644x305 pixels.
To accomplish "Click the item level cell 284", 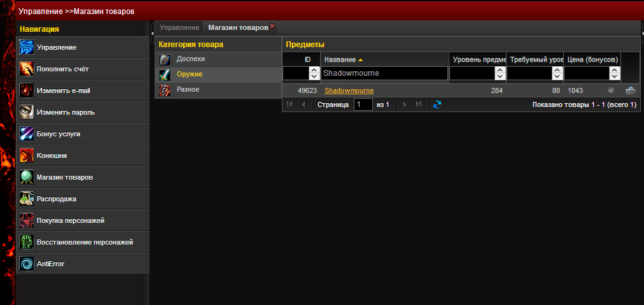I will (496, 90).
